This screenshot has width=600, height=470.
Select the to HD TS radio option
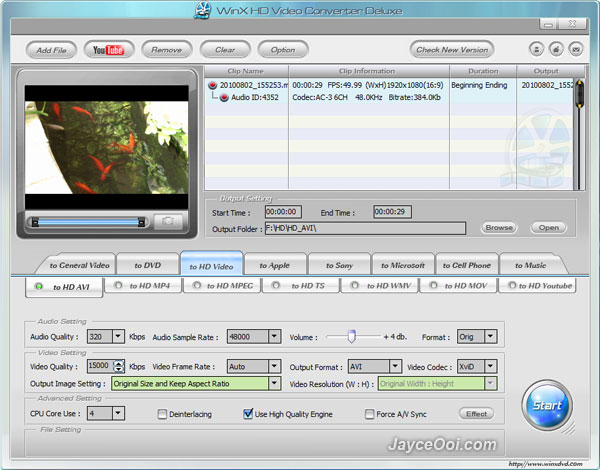click(x=276, y=285)
